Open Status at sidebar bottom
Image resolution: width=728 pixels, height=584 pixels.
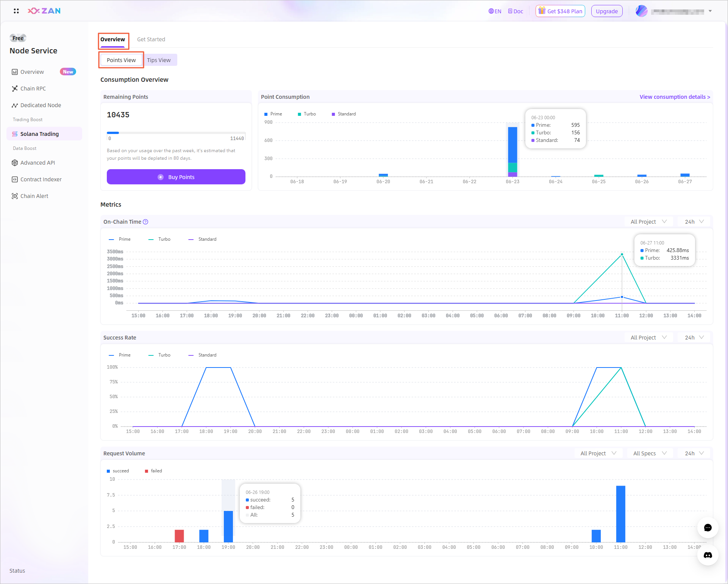pos(17,571)
